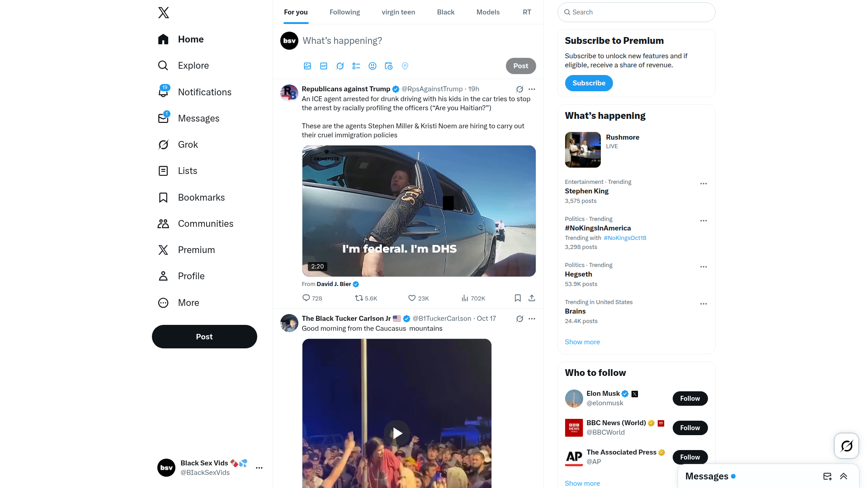The width and height of the screenshot is (868, 488).
Task: Click the schedule post icon
Action: [389, 66]
